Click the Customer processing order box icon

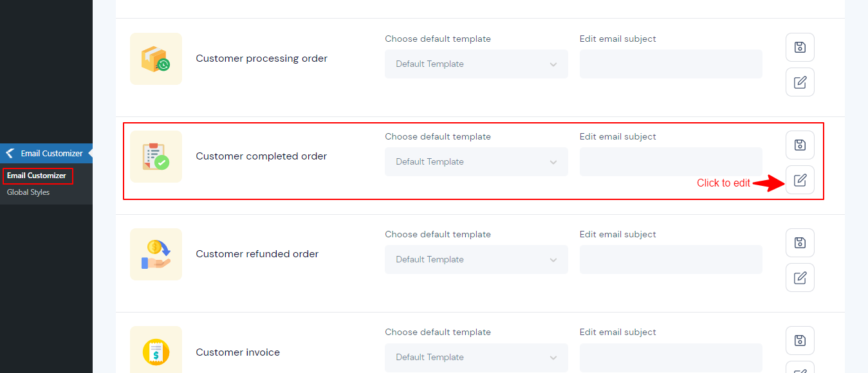(156, 59)
